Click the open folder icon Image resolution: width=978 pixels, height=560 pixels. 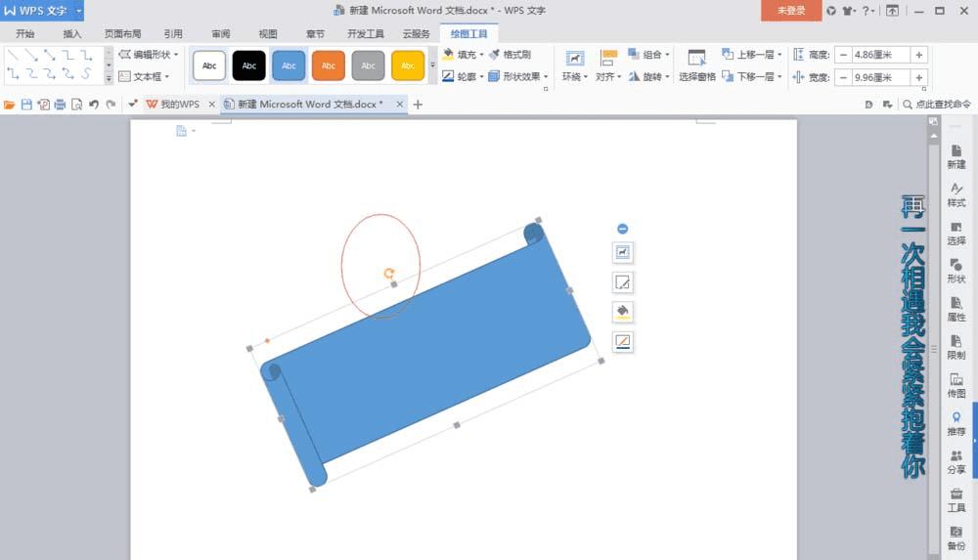[10, 105]
